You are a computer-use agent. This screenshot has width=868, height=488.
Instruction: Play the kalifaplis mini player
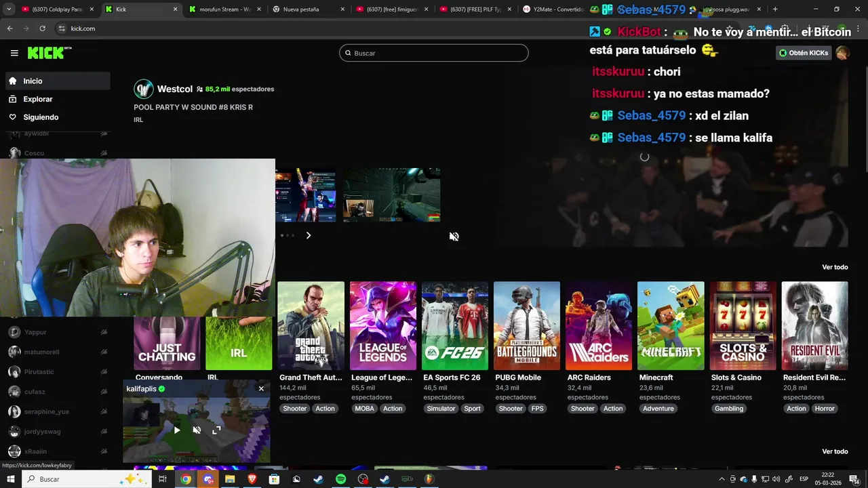[177, 430]
